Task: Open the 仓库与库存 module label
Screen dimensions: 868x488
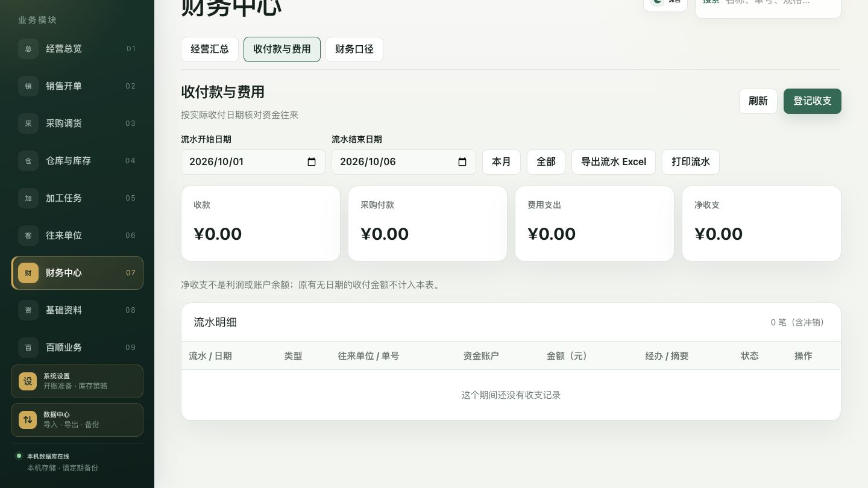Action: [69, 161]
